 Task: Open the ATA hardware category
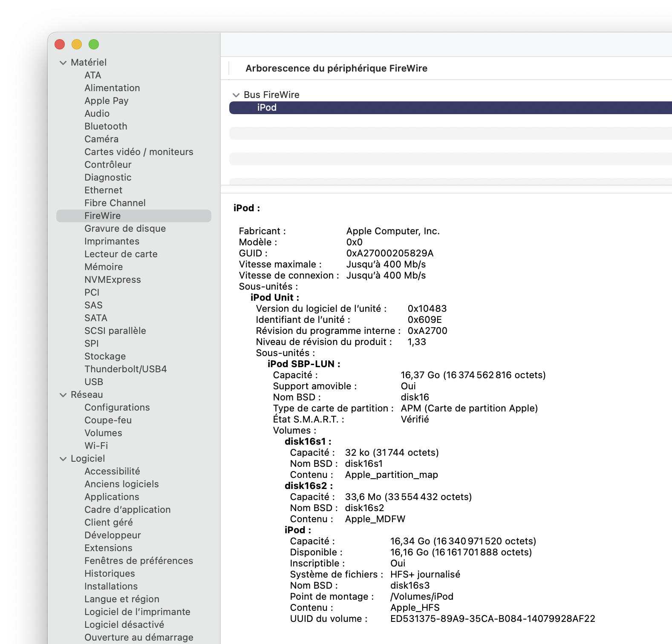(x=92, y=75)
